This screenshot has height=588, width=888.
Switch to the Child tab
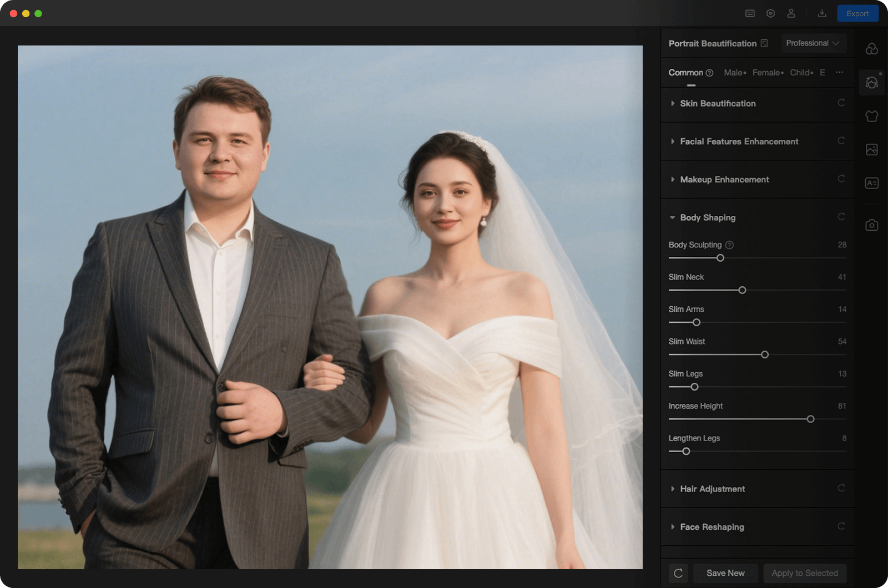(800, 73)
